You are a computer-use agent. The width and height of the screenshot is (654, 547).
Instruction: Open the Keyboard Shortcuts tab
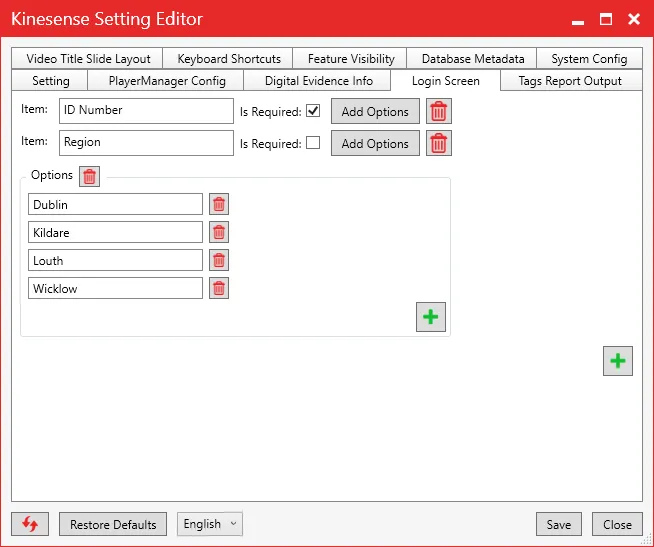229,58
